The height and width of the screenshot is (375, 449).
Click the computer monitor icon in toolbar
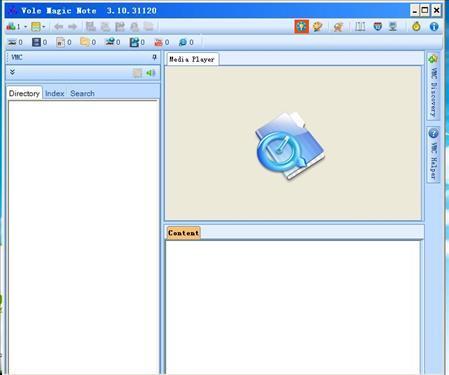[393, 27]
